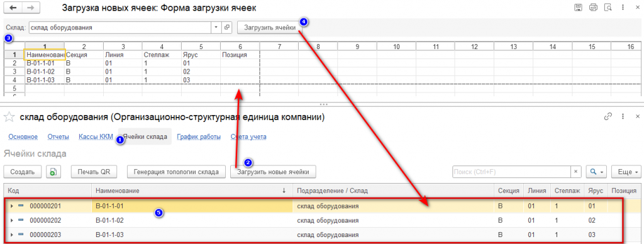Image resolution: width=644 pixels, height=244 pixels.
Task: Click the Генерация топологии склада button
Action: click(177, 172)
